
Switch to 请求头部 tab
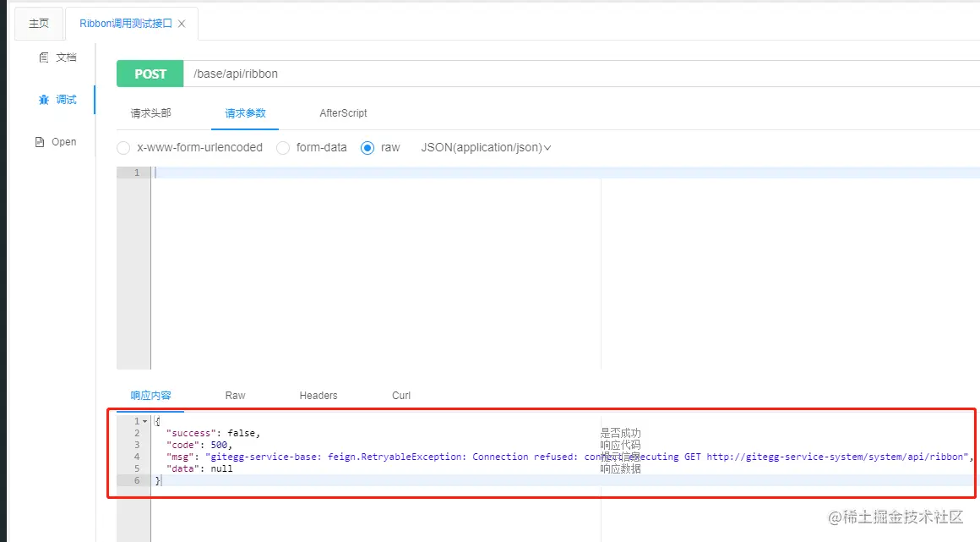[150, 113]
